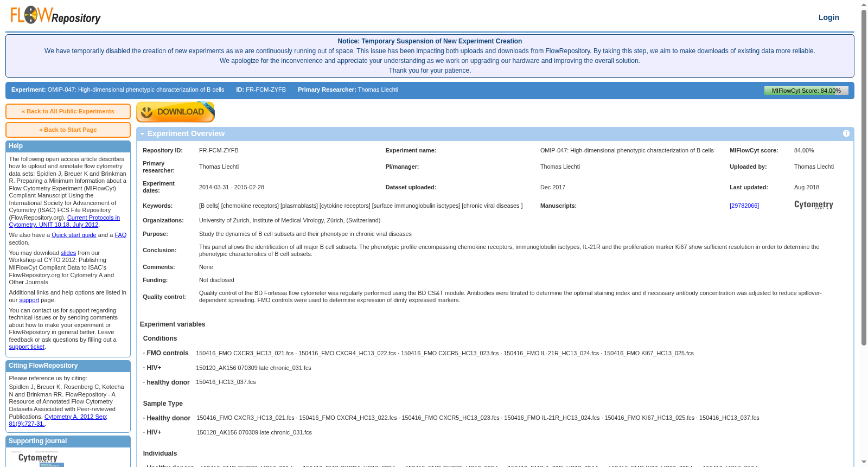
Task: Click the Purpose text about B cell subsets
Action: point(305,234)
